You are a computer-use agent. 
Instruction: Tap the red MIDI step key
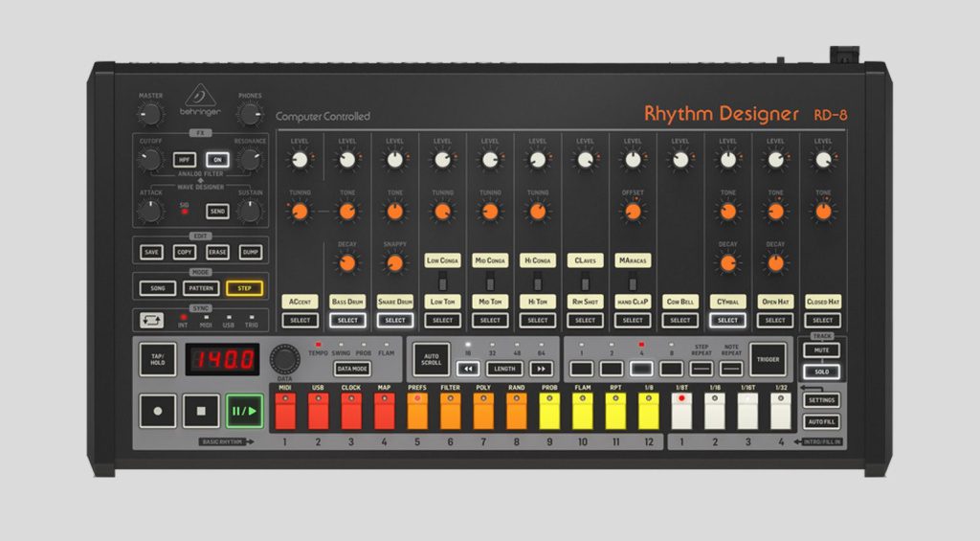point(285,411)
